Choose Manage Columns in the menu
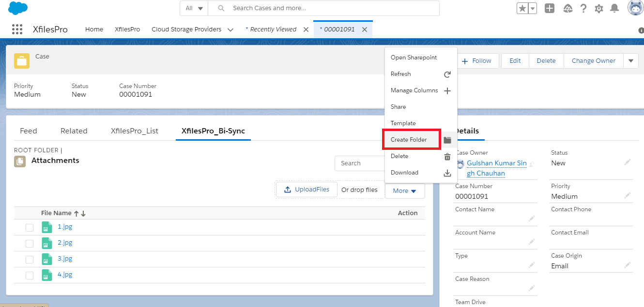This screenshot has width=644, height=307. 421,90
